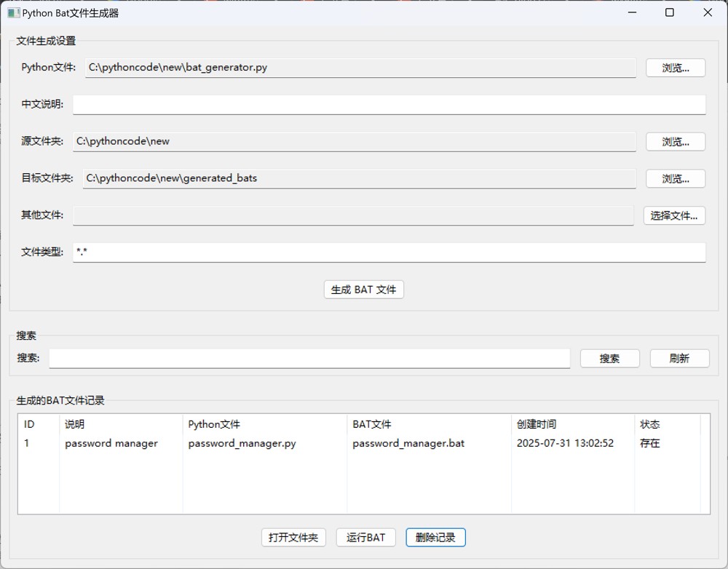Viewport: 728px width, 569px height.
Task: Focus the 目标文件夹 path field
Action: pos(360,179)
